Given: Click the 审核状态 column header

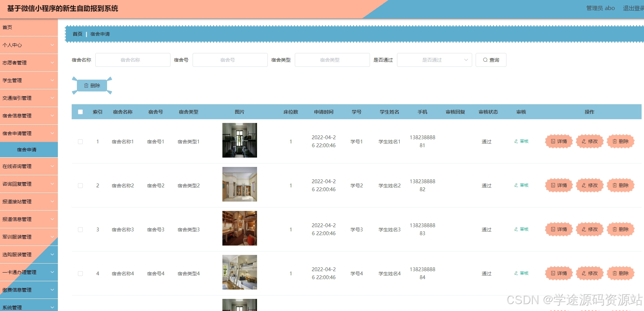Looking at the screenshot, I should coord(488,112).
